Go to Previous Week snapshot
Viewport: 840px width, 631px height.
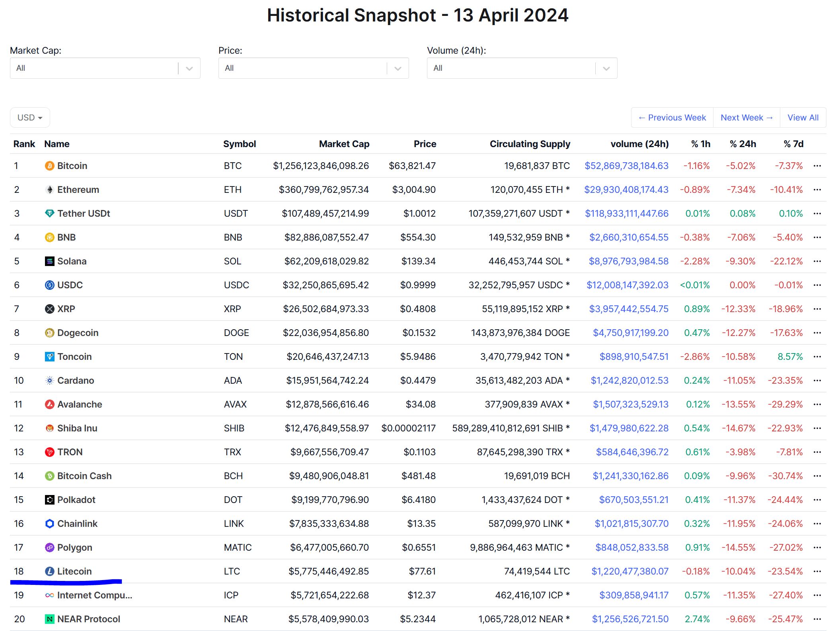pos(672,118)
